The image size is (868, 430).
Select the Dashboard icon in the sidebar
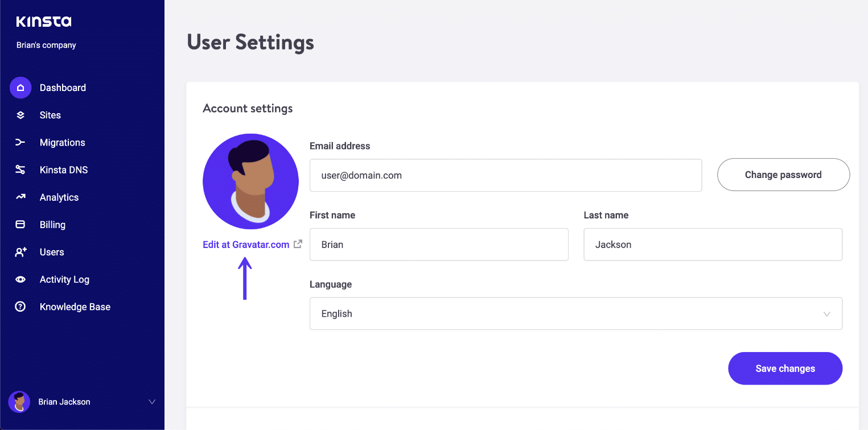[x=20, y=88]
